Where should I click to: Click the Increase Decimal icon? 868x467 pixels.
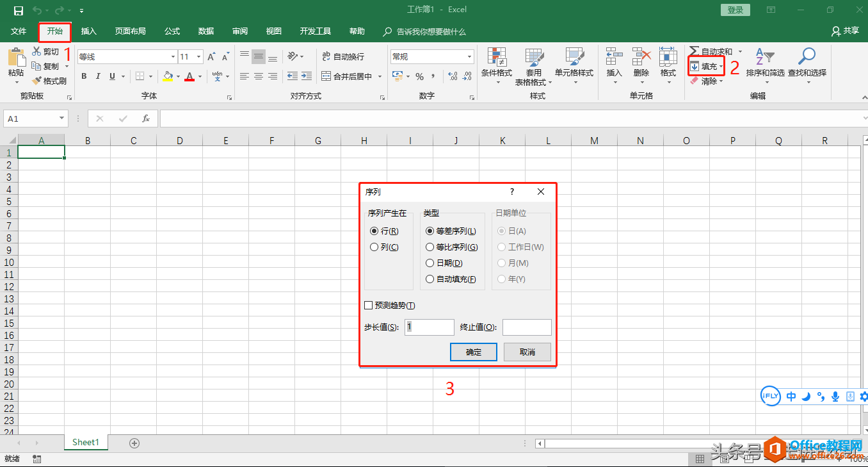click(x=453, y=76)
